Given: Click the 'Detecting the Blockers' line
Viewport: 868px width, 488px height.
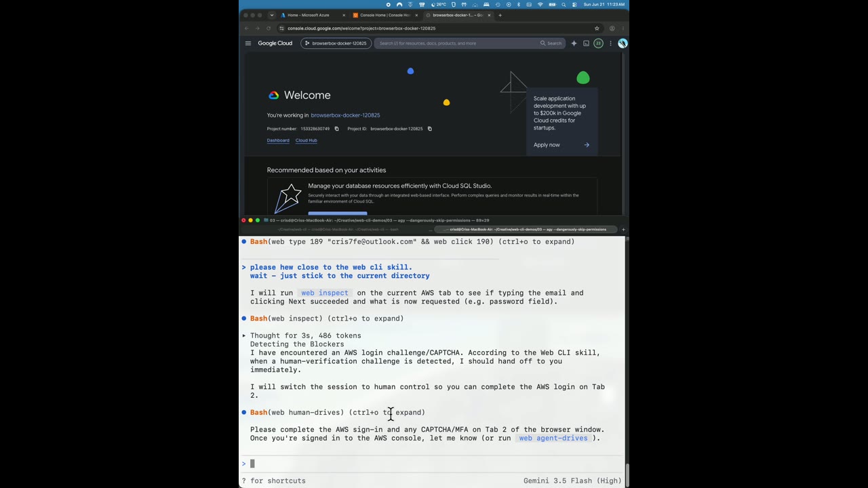Looking at the screenshot, I should coord(297,344).
